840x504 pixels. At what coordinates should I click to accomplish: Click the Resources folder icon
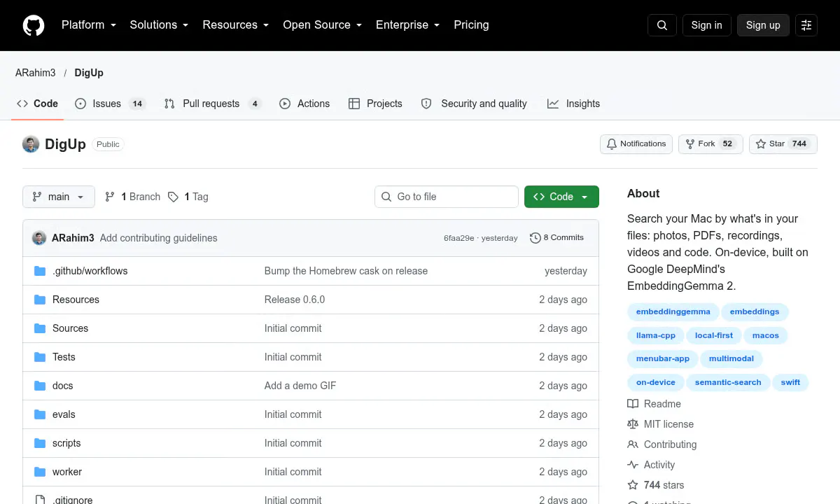[x=40, y=300]
